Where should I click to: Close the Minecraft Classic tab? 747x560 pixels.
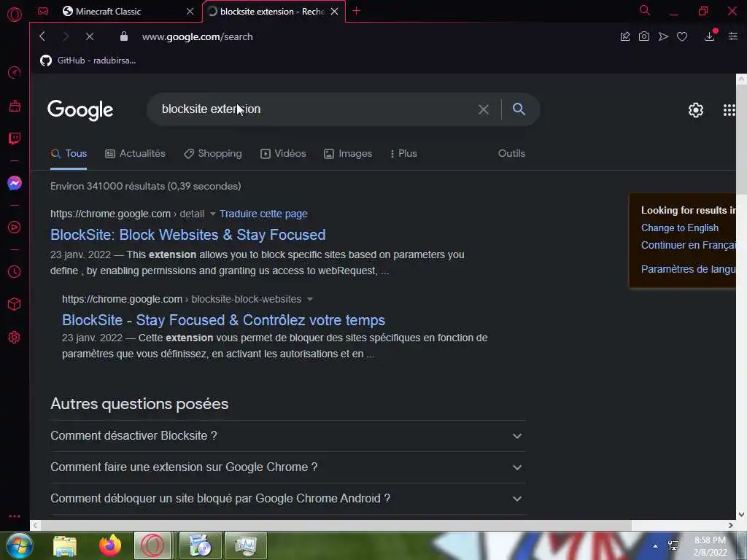pos(190,11)
